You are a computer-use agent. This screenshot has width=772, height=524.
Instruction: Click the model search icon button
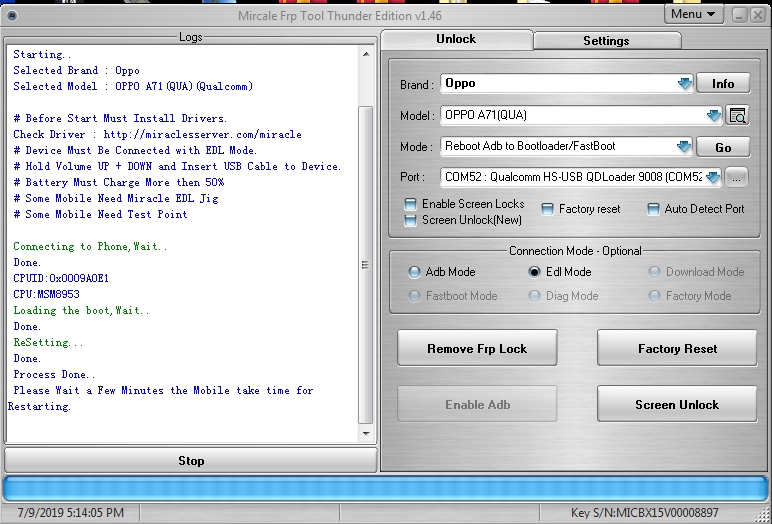click(737, 116)
